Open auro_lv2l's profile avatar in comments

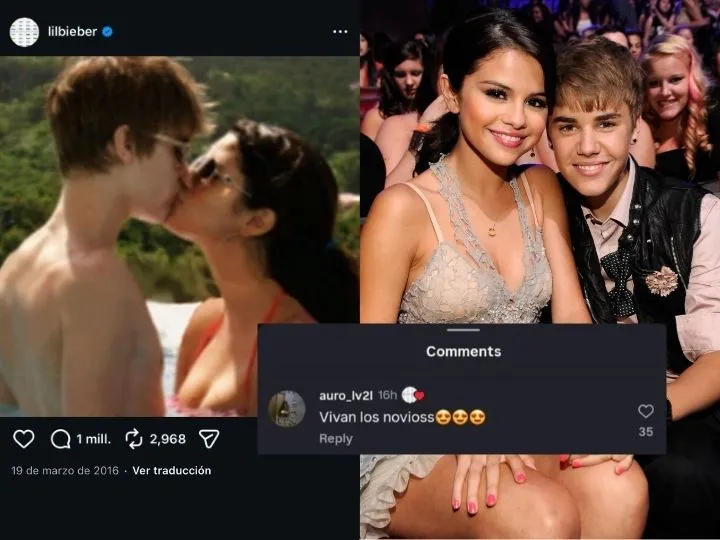tap(287, 409)
